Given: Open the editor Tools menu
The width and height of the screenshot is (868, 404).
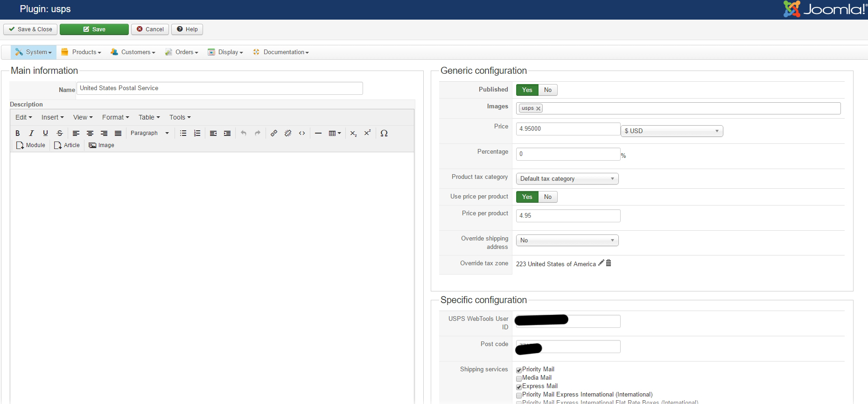Looking at the screenshot, I should 180,117.
